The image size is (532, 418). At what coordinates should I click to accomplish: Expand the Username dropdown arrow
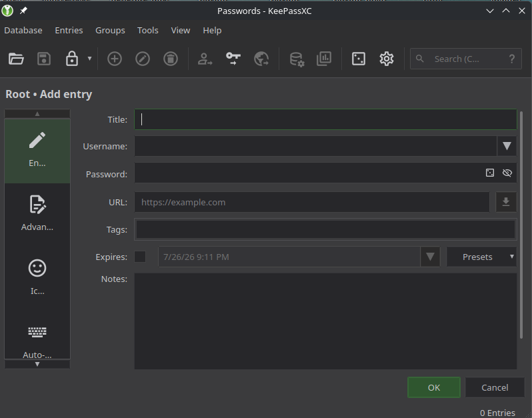click(507, 146)
